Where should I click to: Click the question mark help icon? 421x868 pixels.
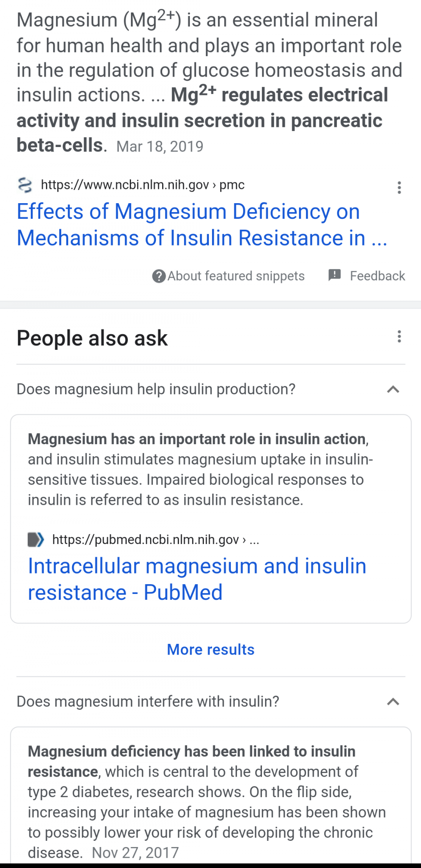pyautogui.click(x=159, y=276)
